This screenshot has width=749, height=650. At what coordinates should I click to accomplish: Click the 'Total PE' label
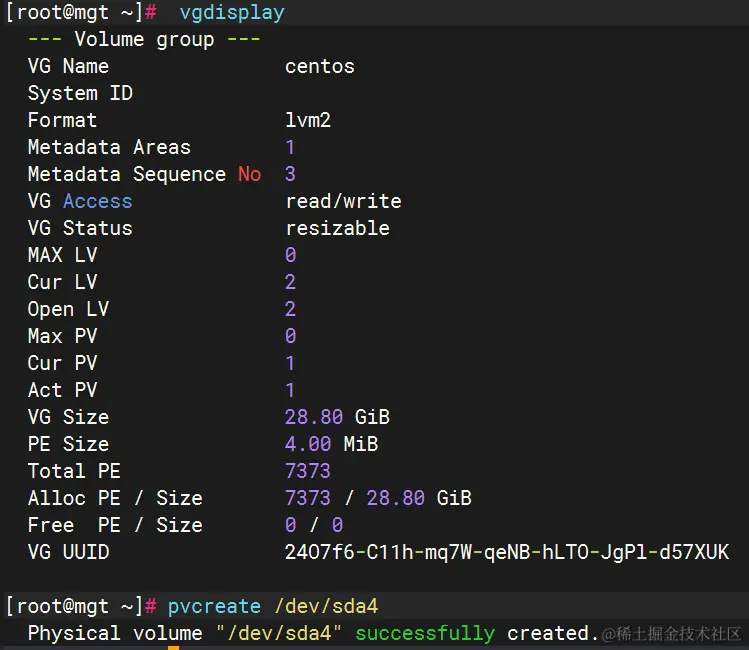[x=74, y=471]
